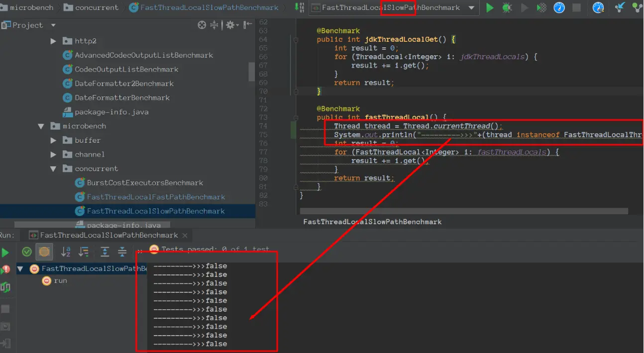Click the Build project icon with binary digits
Viewport: 644px width, 353px height.
[299, 7]
